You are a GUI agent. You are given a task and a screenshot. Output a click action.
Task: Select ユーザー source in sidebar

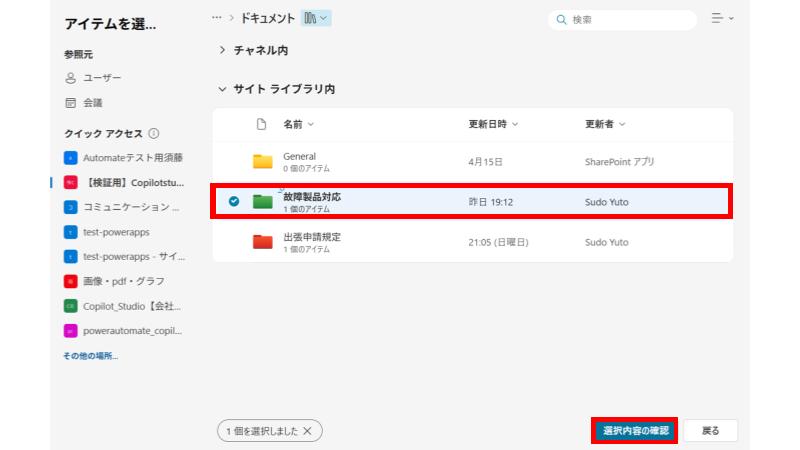93,78
